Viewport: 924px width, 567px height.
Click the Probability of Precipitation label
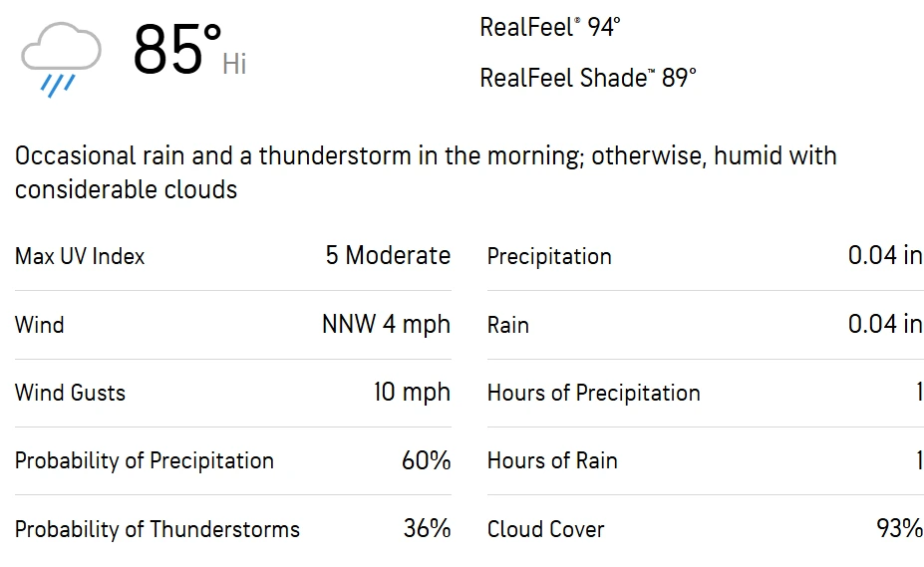pyautogui.click(x=145, y=461)
